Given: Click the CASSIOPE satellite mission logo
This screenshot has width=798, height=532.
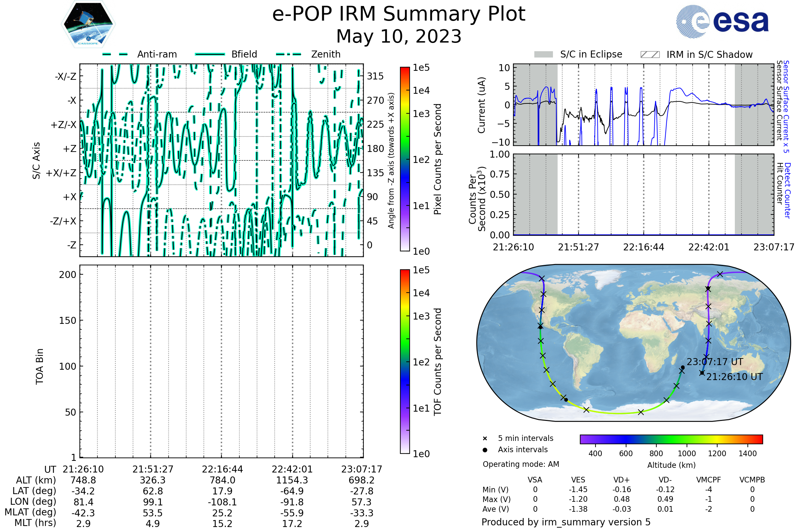Looking at the screenshot, I should (88, 24).
